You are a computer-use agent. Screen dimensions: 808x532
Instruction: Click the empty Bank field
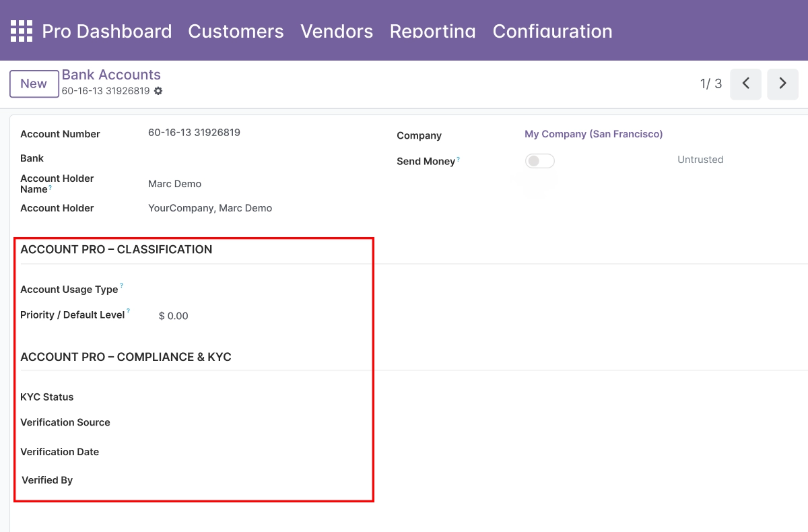click(x=259, y=158)
